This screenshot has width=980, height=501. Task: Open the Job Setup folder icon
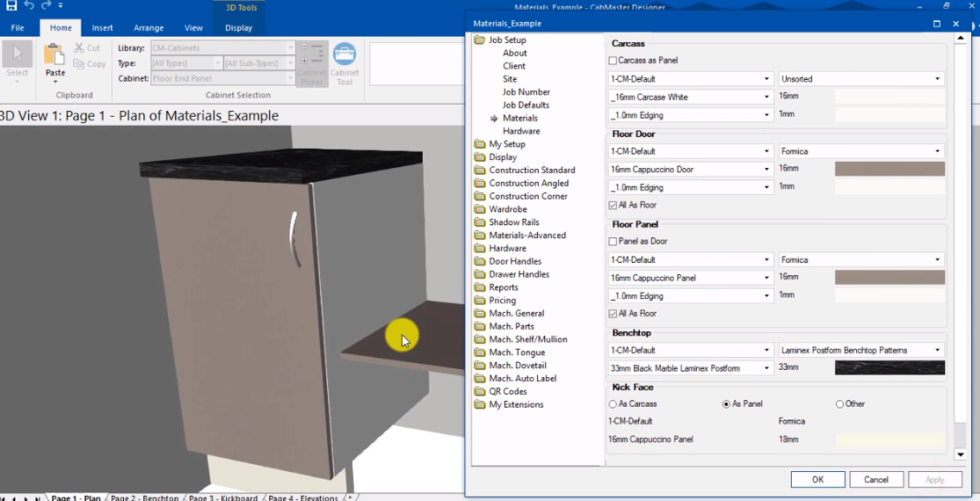(x=479, y=40)
